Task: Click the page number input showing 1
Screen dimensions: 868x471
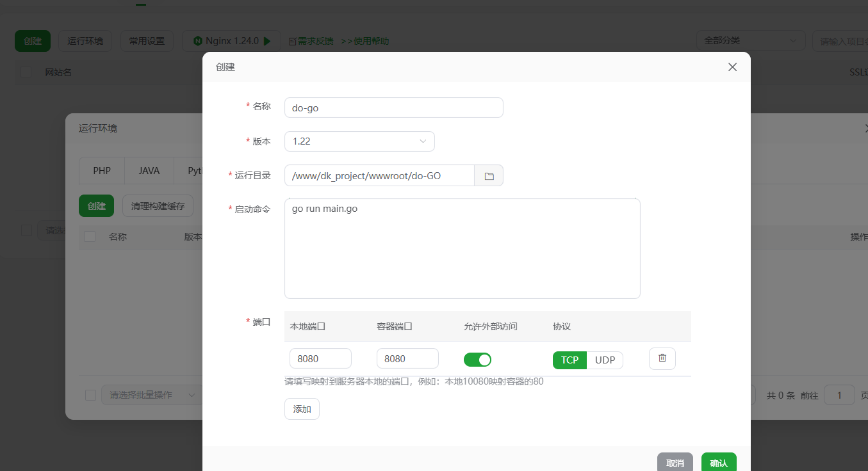Action: tap(839, 395)
